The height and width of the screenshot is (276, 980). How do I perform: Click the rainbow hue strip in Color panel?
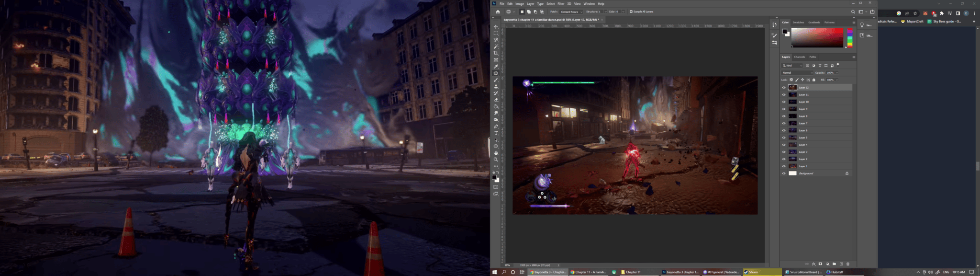point(850,37)
